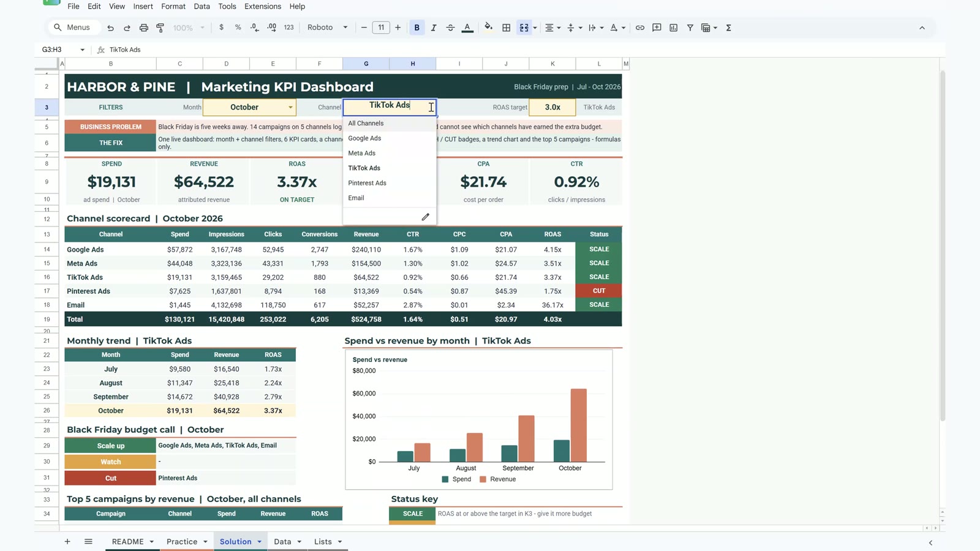This screenshot has height=551, width=980.
Task: Open the functions sigma menu
Action: (729, 28)
